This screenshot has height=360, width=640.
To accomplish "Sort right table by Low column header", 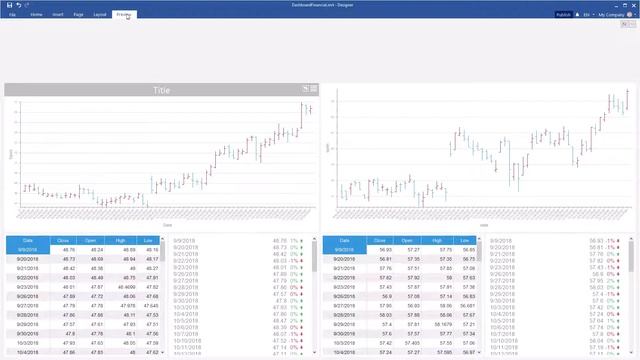I will click(465, 240).
